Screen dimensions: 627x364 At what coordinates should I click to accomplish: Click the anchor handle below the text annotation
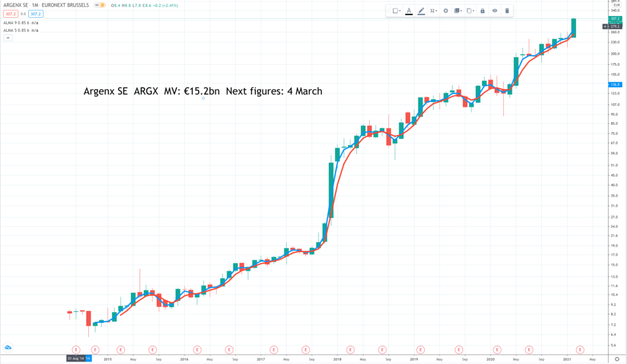203,98
